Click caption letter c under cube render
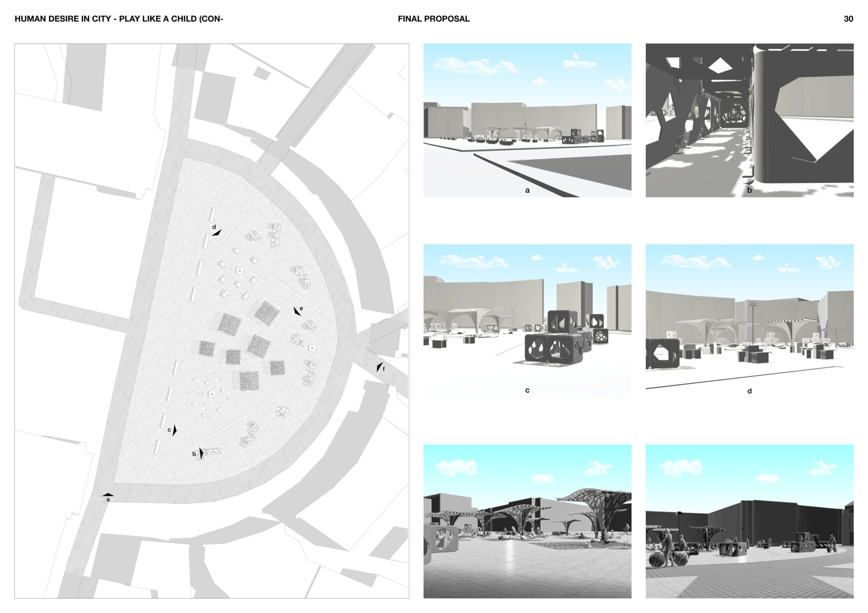Viewport: 868px width, 613px height. (x=527, y=390)
